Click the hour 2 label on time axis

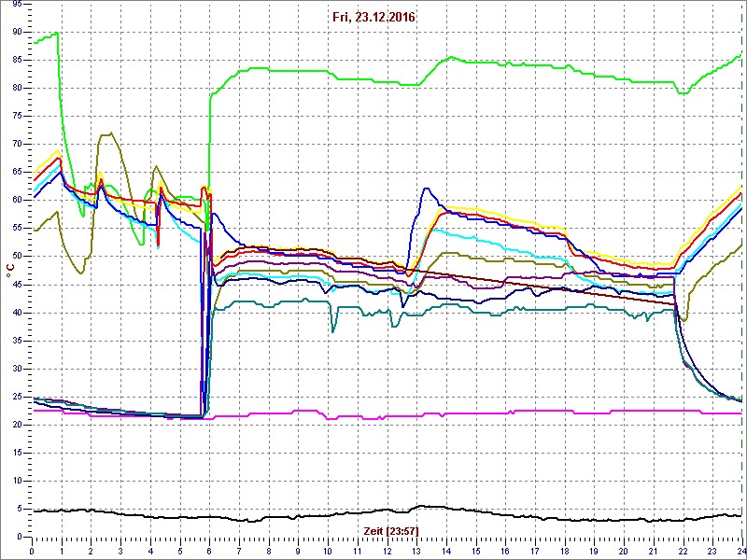click(91, 551)
